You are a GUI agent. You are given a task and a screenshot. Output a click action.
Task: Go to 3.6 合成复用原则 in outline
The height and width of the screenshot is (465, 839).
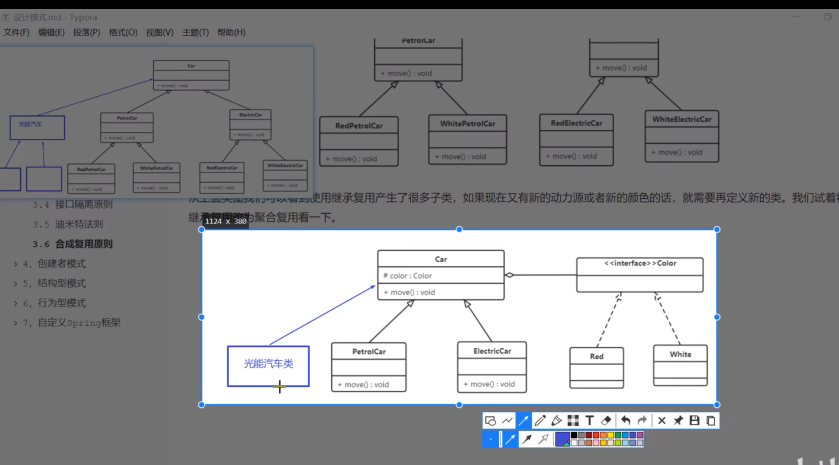tap(72, 244)
